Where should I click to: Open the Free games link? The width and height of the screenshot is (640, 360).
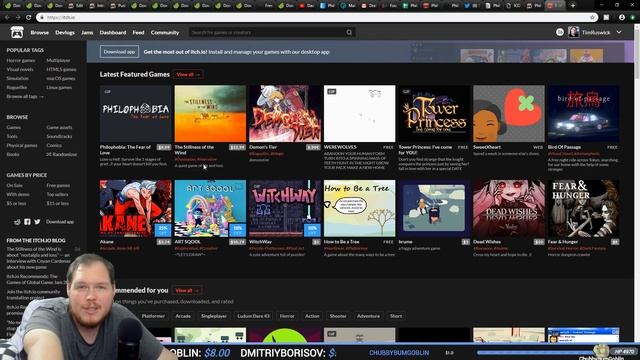coord(58,185)
